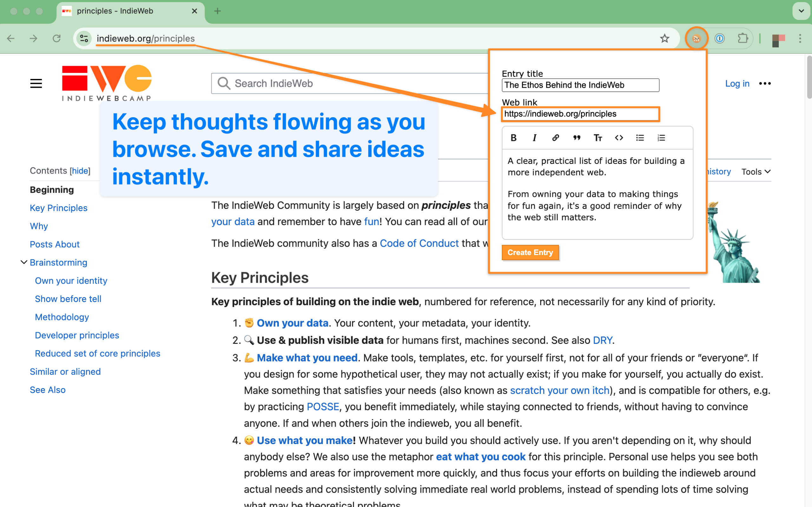Bookmark this page with star icon
This screenshot has height=507, width=812.
tap(665, 39)
